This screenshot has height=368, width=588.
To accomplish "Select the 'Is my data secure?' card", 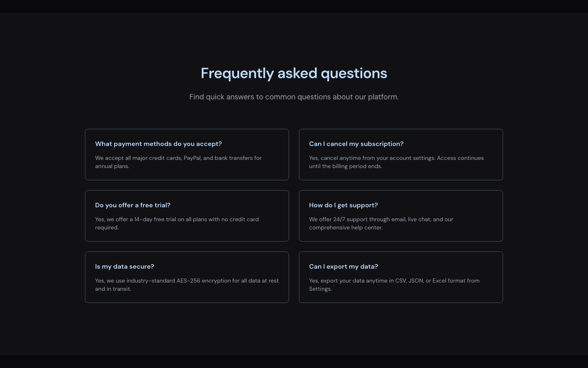I will click(x=187, y=277).
